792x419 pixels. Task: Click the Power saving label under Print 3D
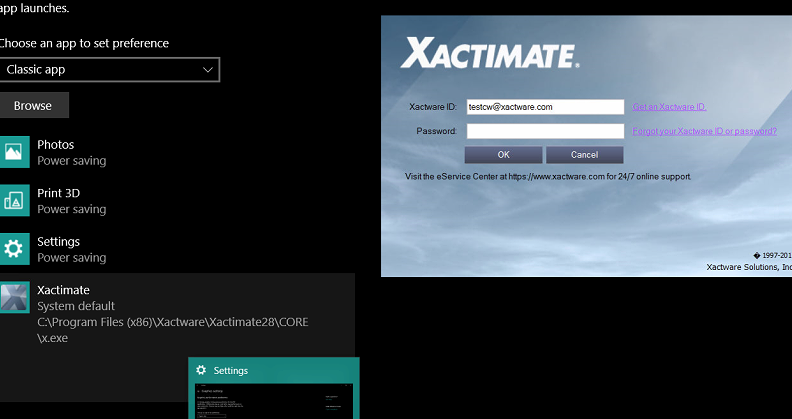click(x=72, y=210)
